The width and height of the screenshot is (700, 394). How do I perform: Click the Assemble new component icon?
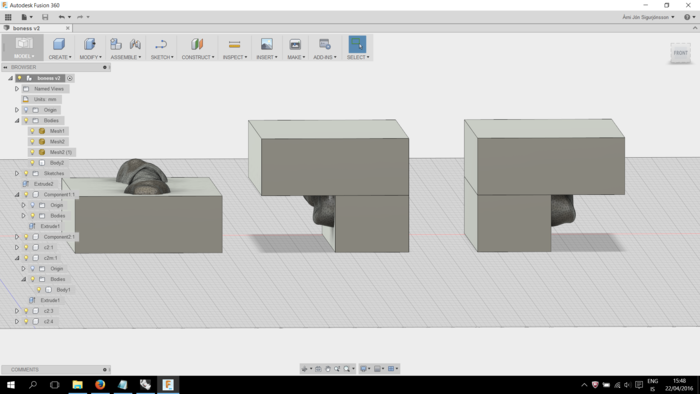116,44
